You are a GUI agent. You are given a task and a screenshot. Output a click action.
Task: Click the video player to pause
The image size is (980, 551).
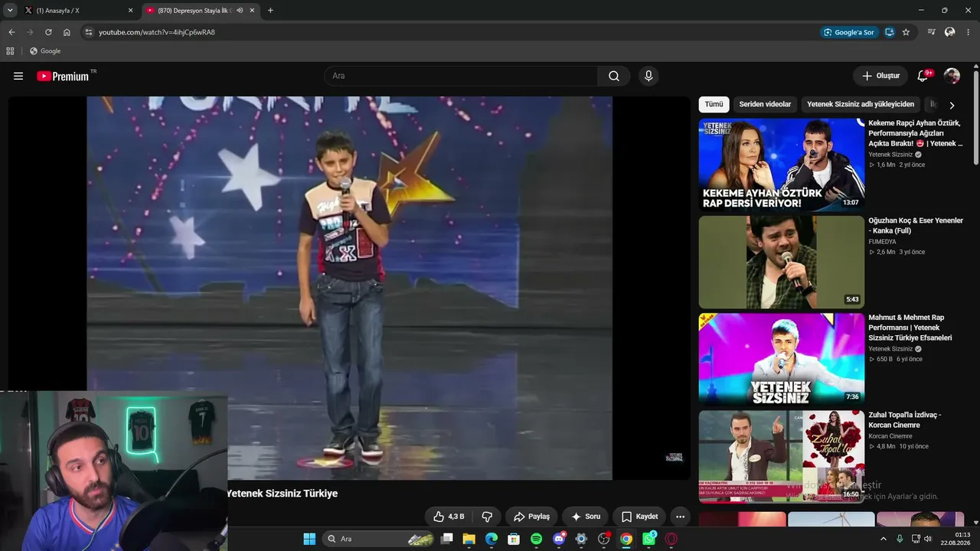click(349, 288)
